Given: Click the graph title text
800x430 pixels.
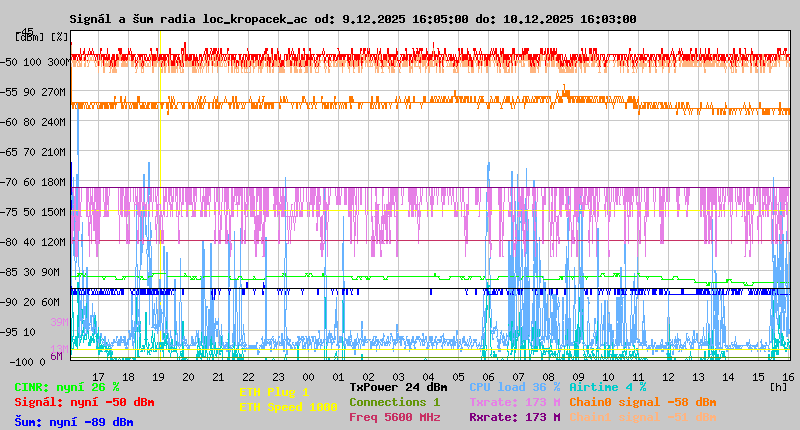Looking at the screenshot, I should coord(351,19).
